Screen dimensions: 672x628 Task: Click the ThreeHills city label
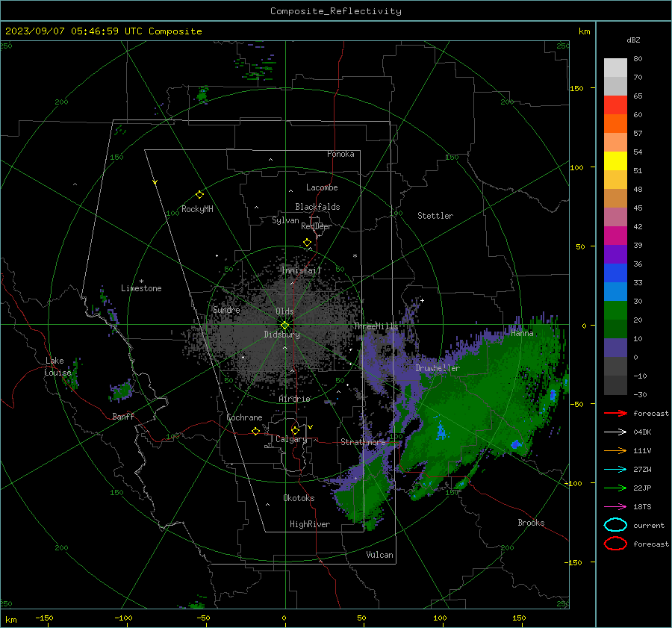[376, 326]
